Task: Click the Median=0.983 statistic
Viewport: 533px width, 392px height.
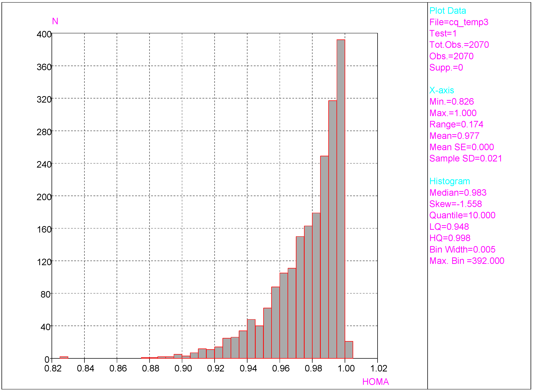Action: 458,193
